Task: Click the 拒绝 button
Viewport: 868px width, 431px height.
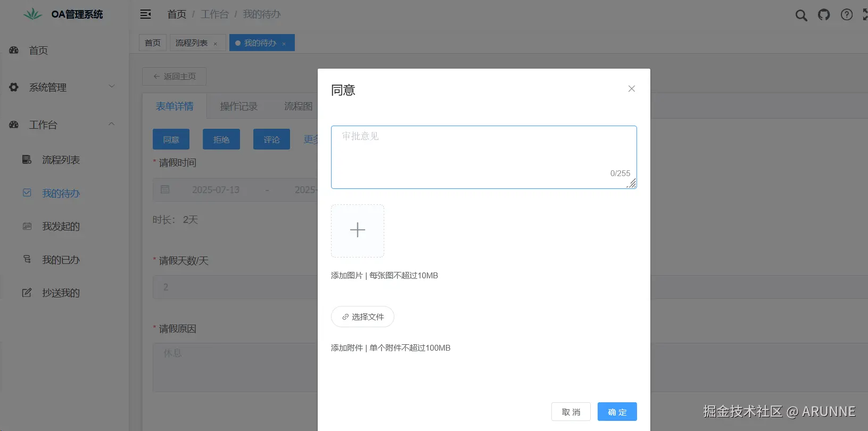Action: pos(221,139)
